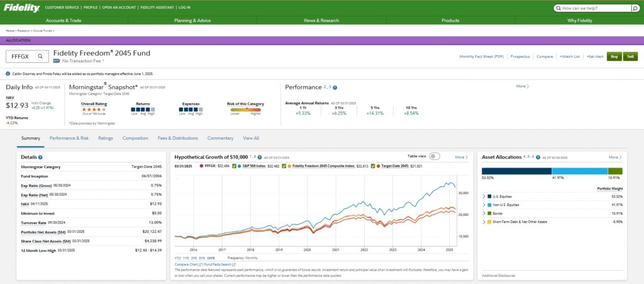
Task: Switch to the Fees & Distributions tab
Action: click(178, 139)
